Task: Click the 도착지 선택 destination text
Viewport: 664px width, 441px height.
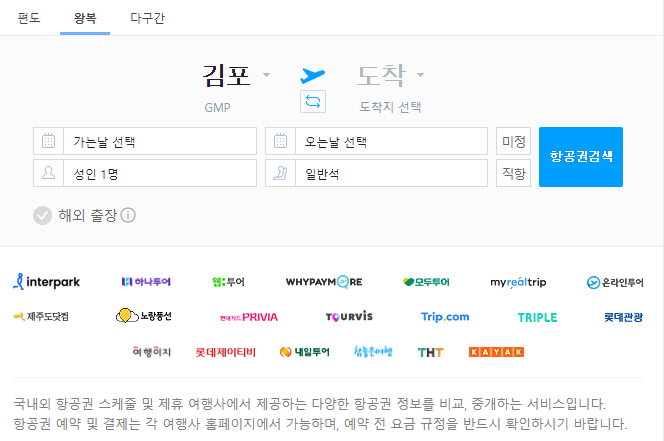Action: pos(390,107)
